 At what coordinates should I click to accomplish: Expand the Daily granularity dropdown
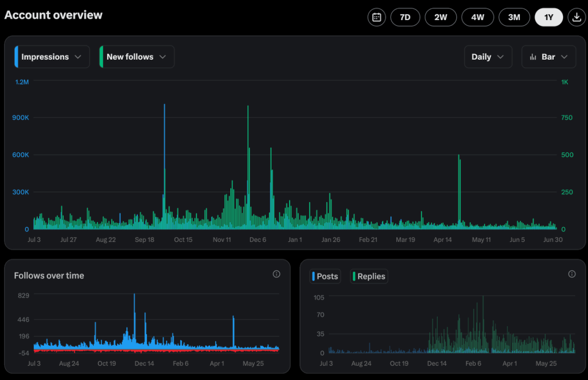point(488,57)
